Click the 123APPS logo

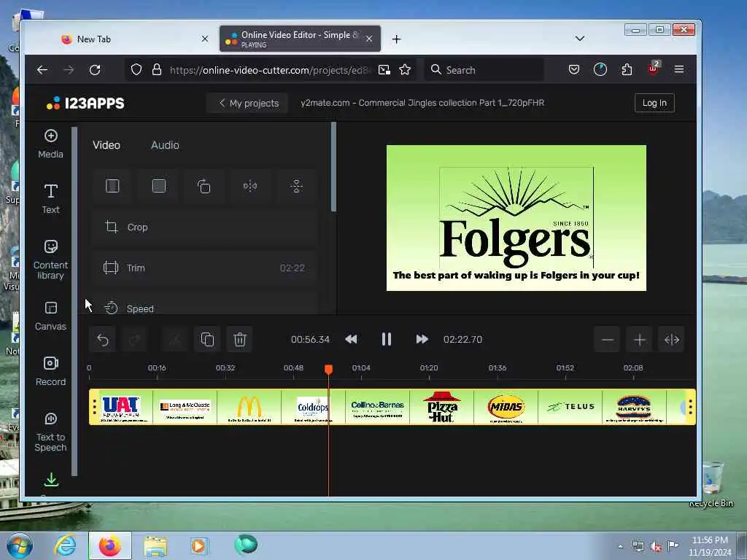tap(86, 103)
